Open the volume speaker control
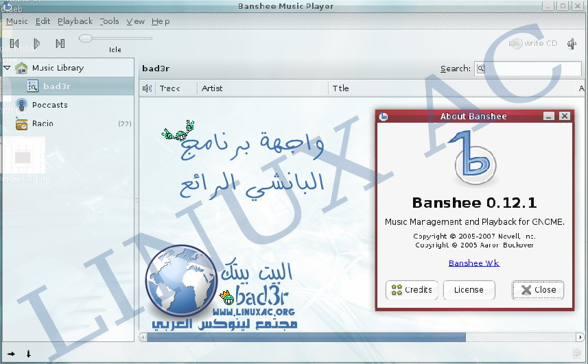Viewport: 588px width, 364px height. click(x=572, y=44)
